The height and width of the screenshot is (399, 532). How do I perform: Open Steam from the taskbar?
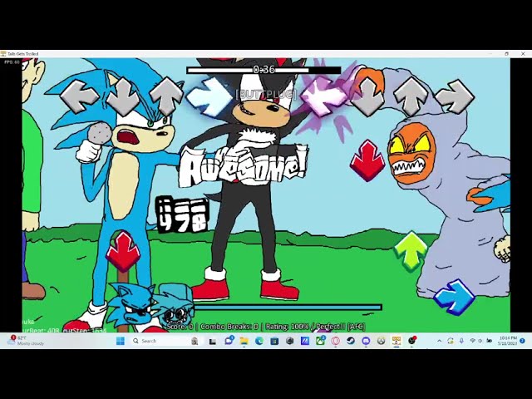point(351,341)
